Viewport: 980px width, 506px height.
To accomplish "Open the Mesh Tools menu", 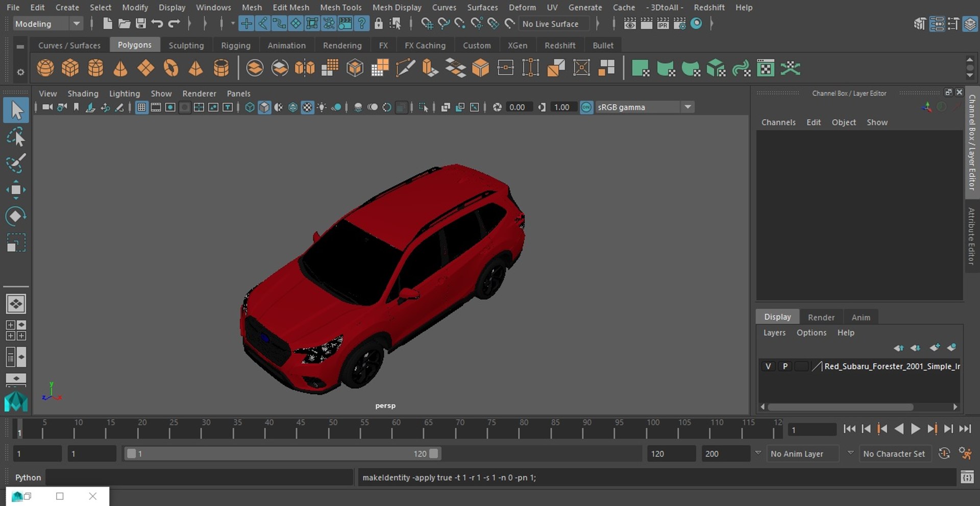I will coord(340,7).
